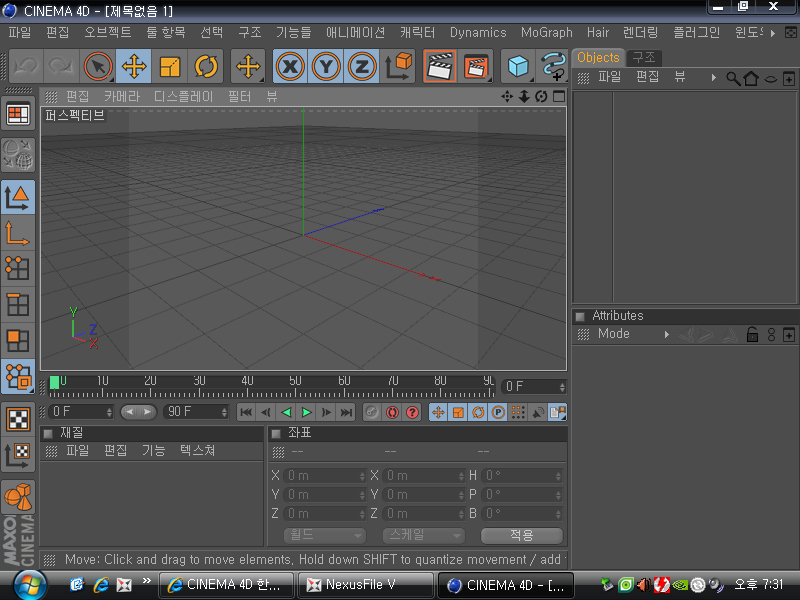
Task: Play animation backwards
Action: [287, 412]
